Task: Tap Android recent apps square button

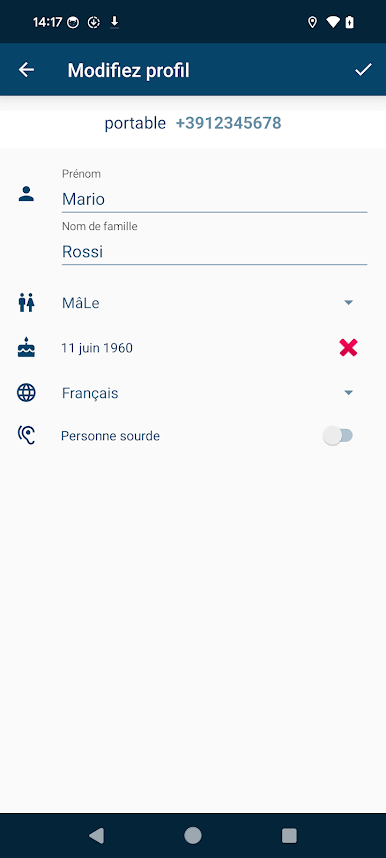Action: tap(289, 835)
